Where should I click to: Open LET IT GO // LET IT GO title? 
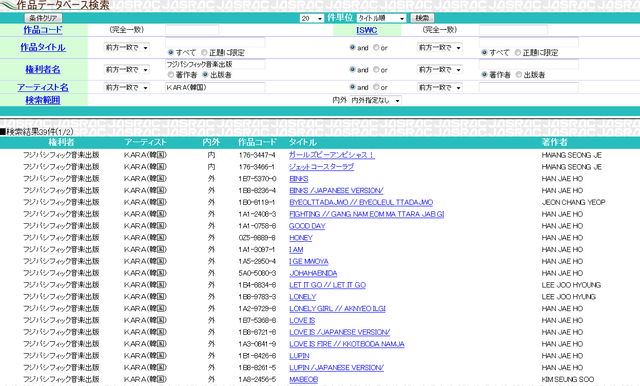pos(327,285)
